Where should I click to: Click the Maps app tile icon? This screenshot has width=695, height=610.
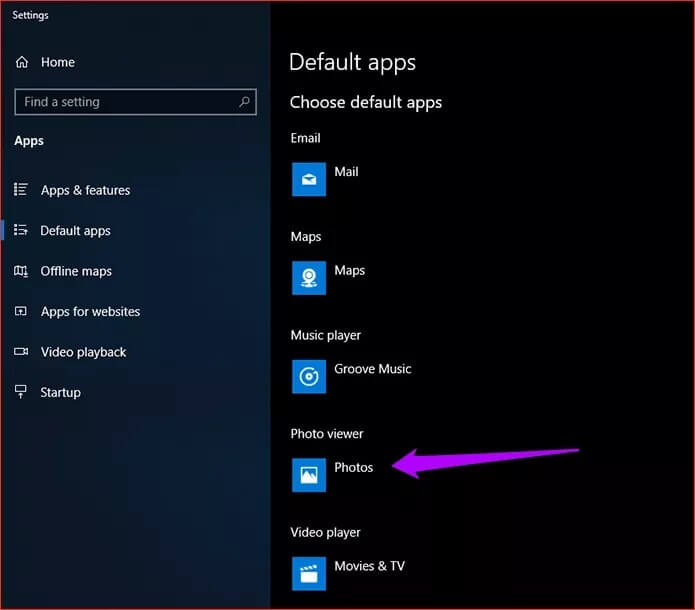(309, 278)
